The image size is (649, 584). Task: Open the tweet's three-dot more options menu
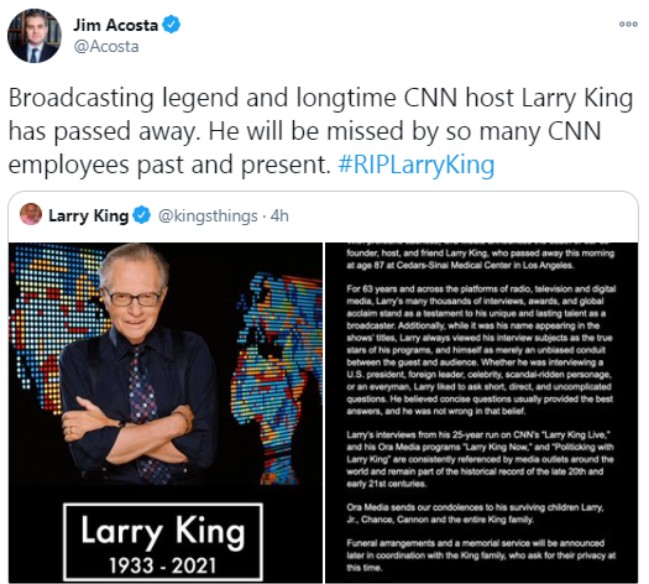pyautogui.click(x=628, y=24)
